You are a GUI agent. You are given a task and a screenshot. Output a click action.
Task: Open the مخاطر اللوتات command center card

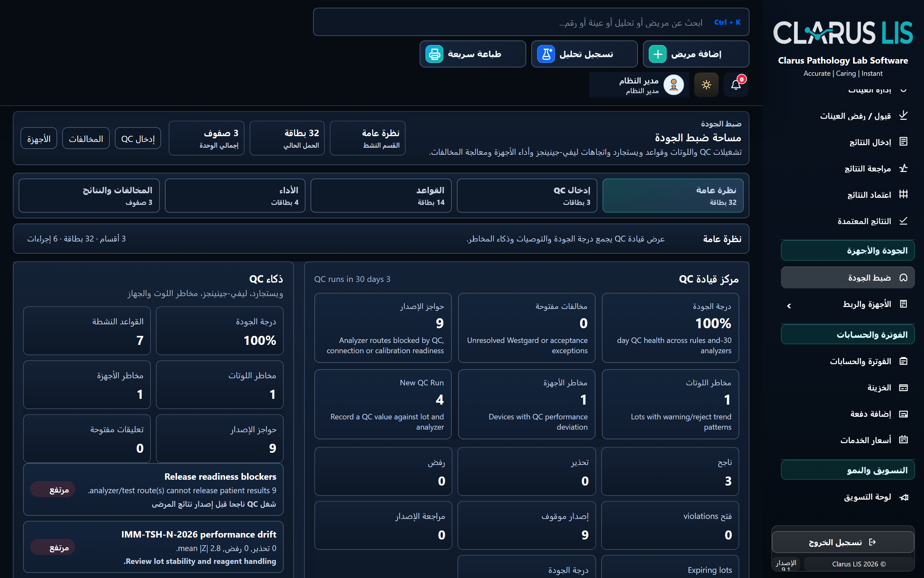(x=670, y=405)
